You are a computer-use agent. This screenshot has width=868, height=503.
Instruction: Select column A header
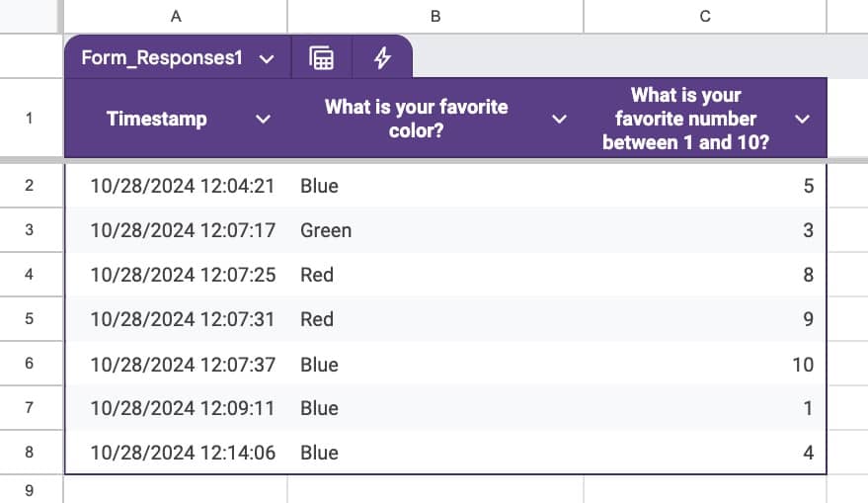coord(176,16)
